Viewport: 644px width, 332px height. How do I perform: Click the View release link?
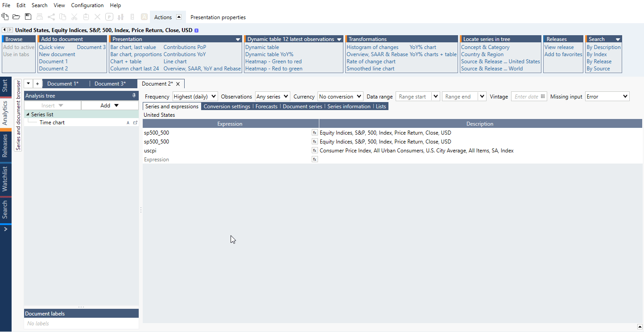click(559, 47)
